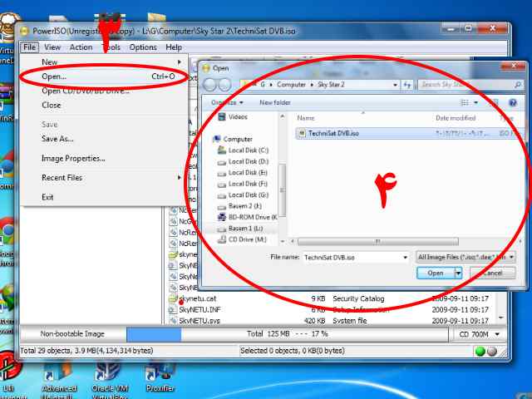
Task: Select Basem 2 (J:) drive
Action: point(244,206)
